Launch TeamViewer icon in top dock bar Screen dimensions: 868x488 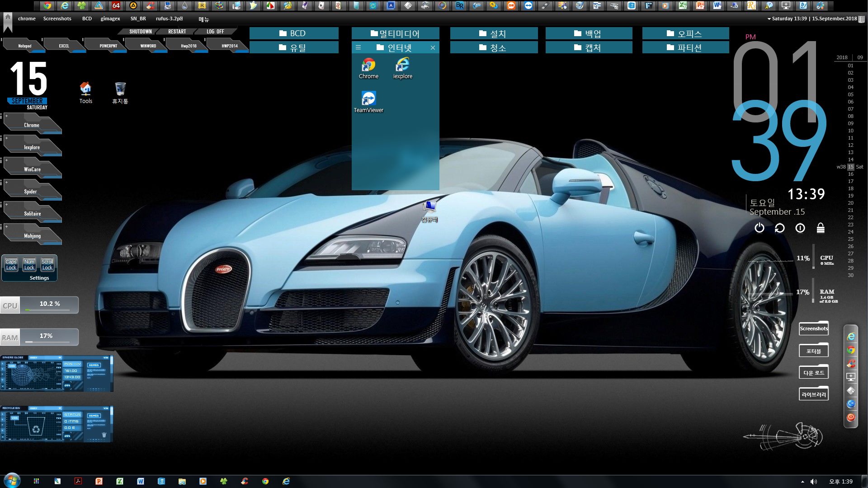pos(528,5)
